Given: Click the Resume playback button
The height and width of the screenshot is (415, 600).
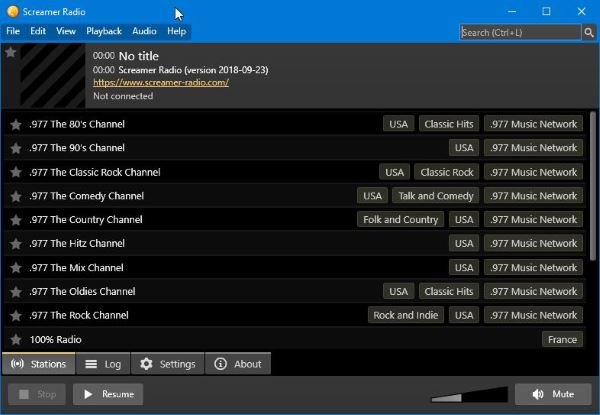Looking at the screenshot, I should click(108, 394).
